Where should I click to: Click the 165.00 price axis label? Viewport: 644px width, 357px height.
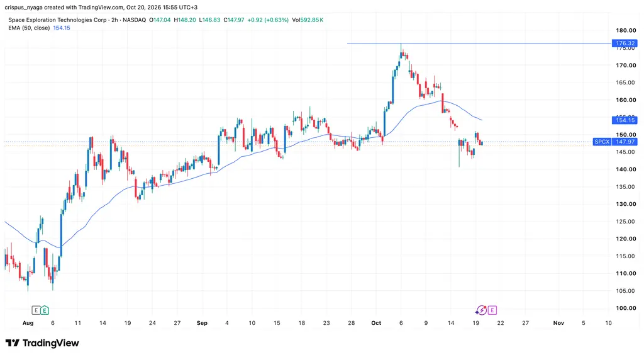626,82
